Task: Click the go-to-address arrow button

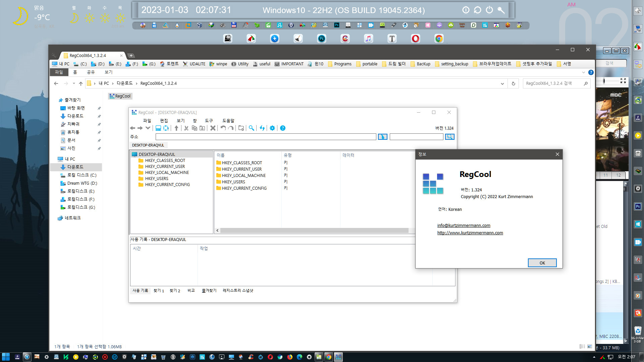Action: pyautogui.click(x=382, y=137)
